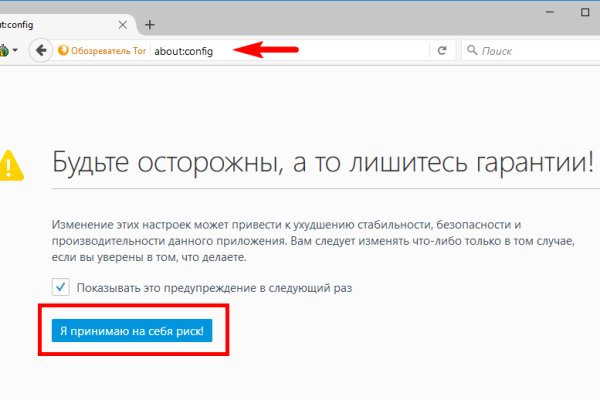Screen dimensions: 600x400
Task: Open the Torbutton dropdown arrow
Action: pos(17,50)
